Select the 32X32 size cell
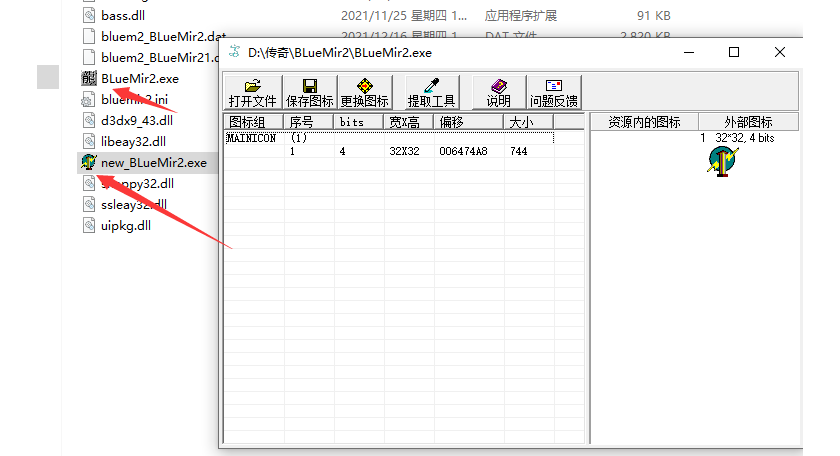Viewport: 840px width, 456px height. (404, 152)
